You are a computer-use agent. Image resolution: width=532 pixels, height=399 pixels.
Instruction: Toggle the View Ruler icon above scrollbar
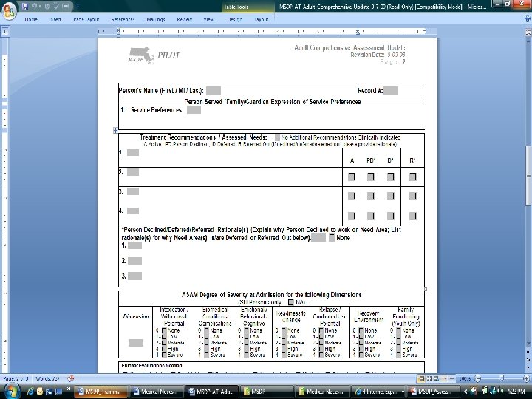coord(528,33)
